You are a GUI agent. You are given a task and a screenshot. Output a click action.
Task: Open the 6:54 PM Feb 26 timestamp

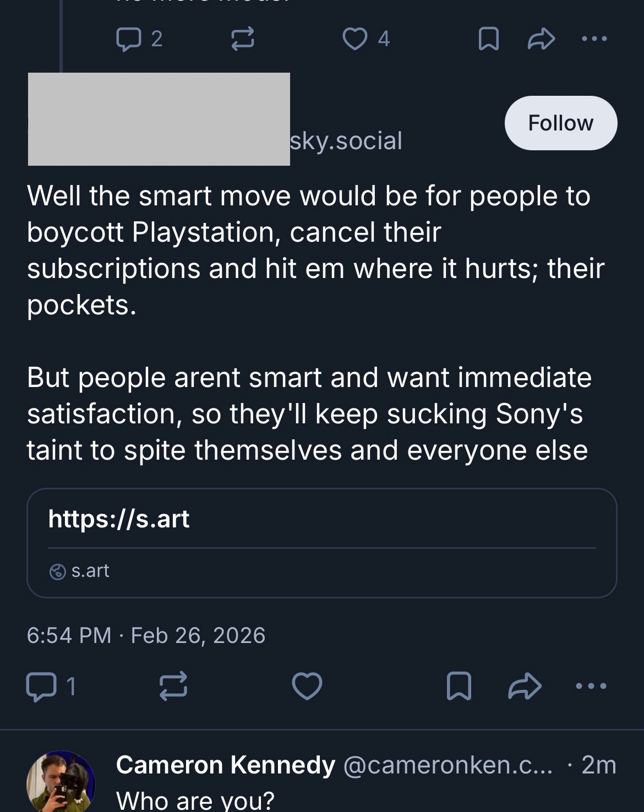click(x=146, y=635)
